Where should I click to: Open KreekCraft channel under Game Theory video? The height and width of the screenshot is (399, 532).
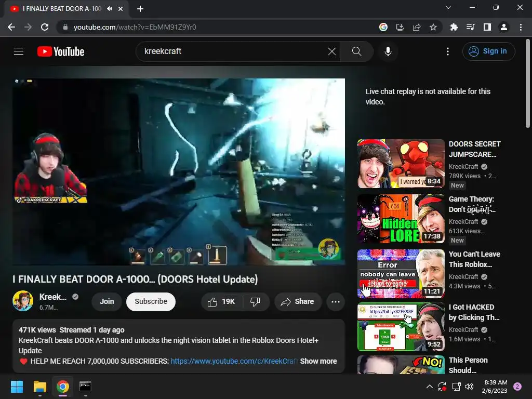[463, 221]
